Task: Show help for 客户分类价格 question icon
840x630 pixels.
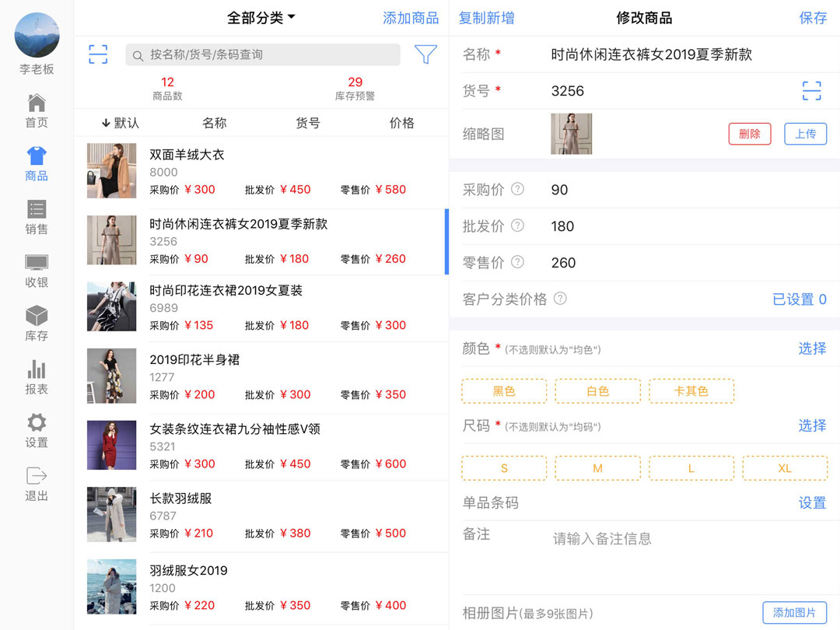Action: click(560, 299)
